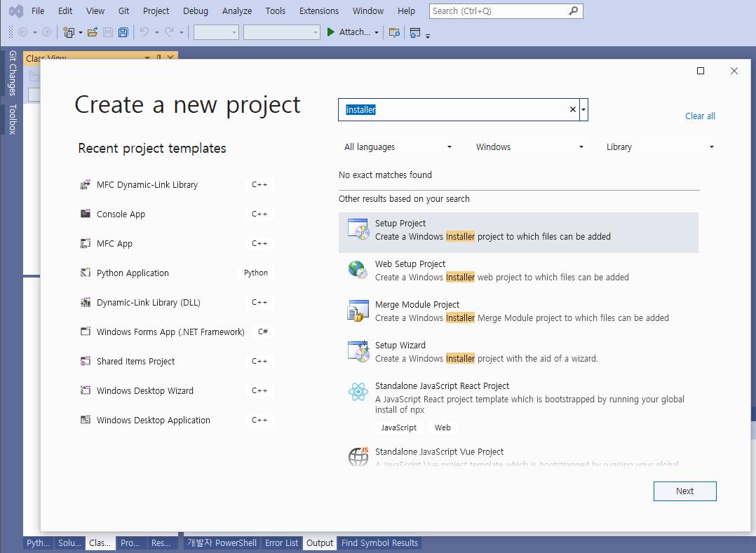Click the Windows Forms App template icon
The height and width of the screenshot is (553, 756).
pyautogui.click(x=86, y=332)
